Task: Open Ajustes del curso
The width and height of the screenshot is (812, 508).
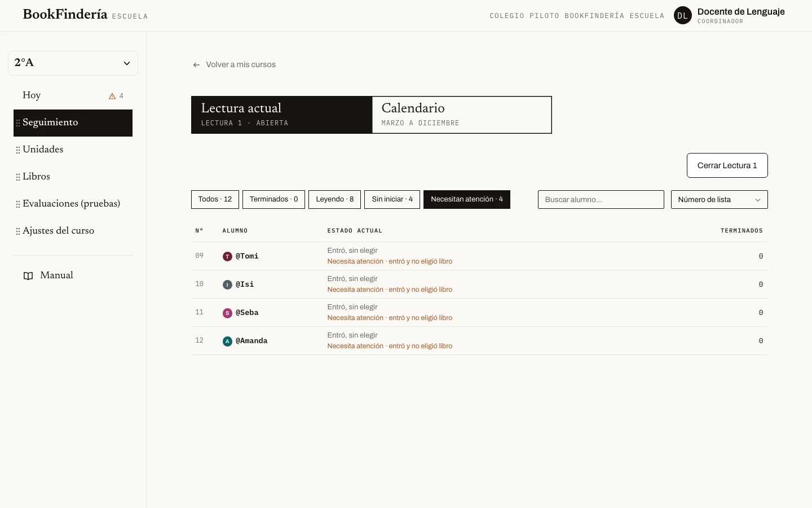Action: [73, 231]
